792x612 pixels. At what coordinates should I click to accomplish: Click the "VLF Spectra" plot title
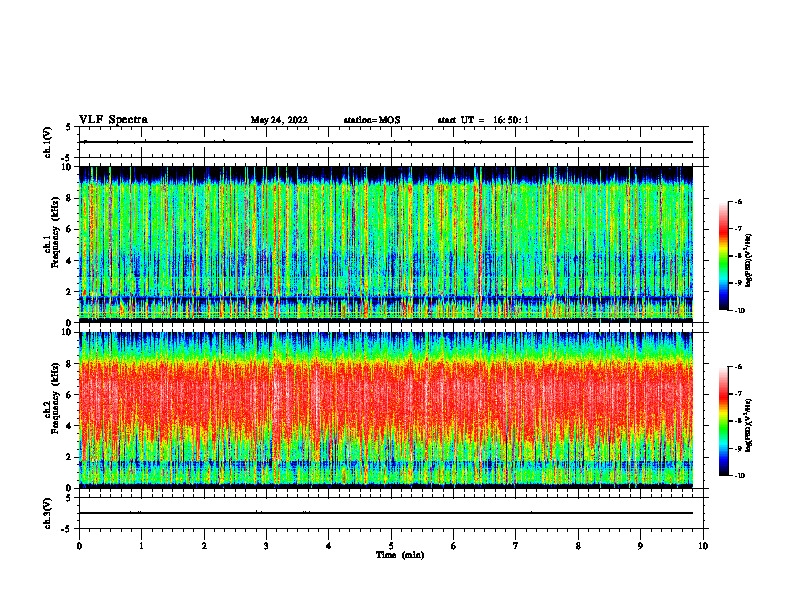(x=113, y=120)
